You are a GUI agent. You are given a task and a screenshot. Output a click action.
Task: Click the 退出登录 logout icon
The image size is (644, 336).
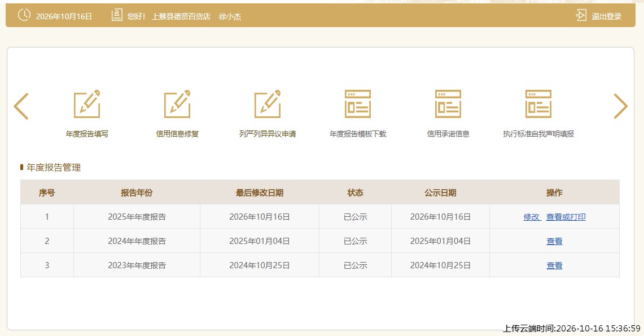581,16
